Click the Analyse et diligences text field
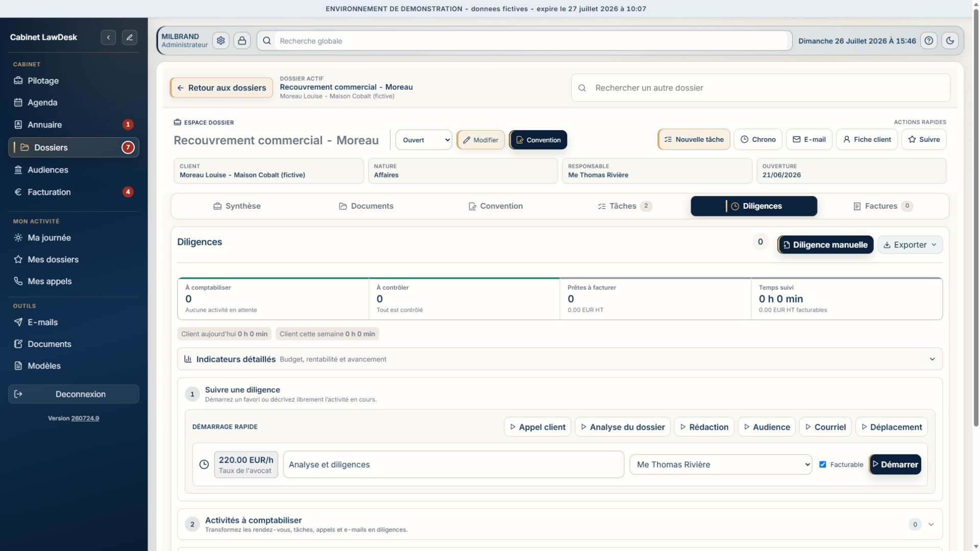This screenshot has height=551, width=980. click(x=454, y=464)
